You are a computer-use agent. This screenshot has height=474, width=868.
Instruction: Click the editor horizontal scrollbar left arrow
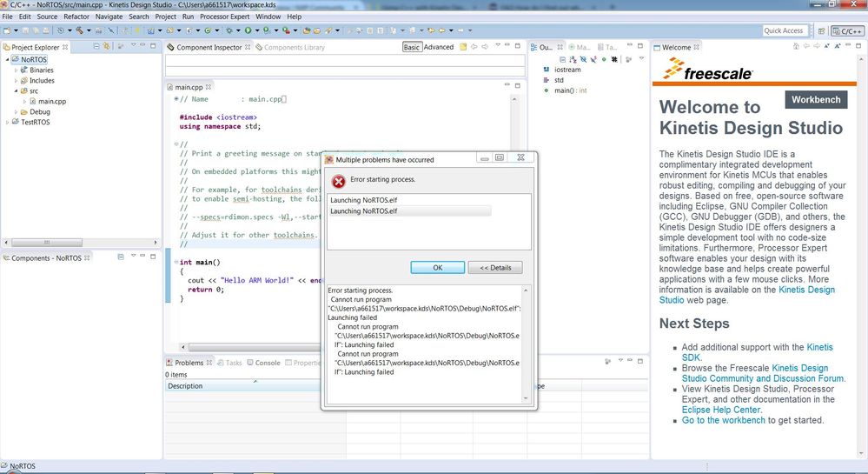pyautogui.click(x=183, y=347)
